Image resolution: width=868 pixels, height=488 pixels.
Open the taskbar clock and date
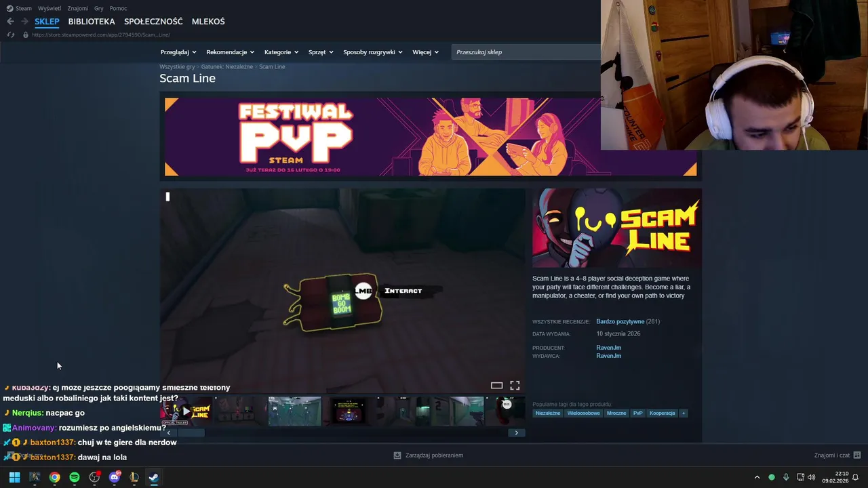pos(835,477)
